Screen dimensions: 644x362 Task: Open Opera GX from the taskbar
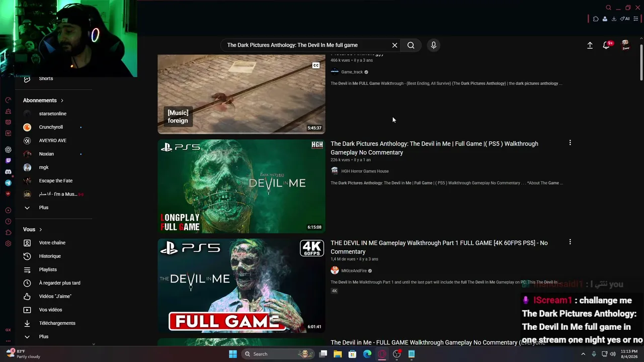382,354
